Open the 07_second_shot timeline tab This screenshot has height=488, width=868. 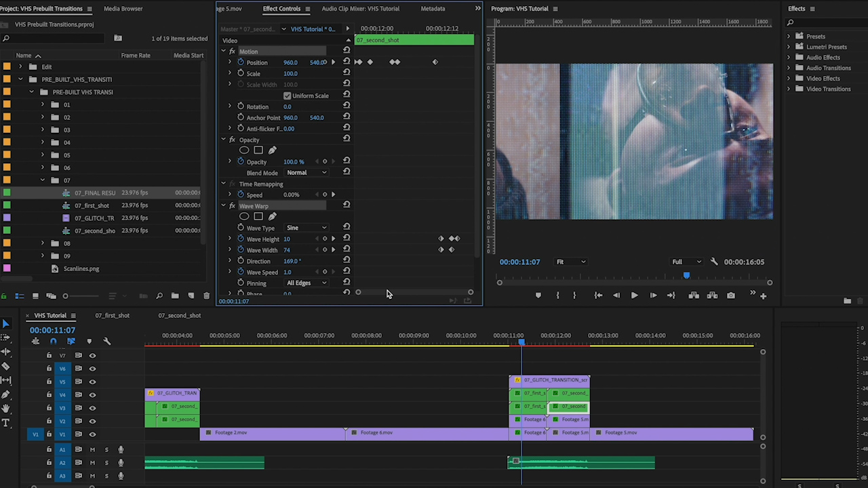[179, 315]
